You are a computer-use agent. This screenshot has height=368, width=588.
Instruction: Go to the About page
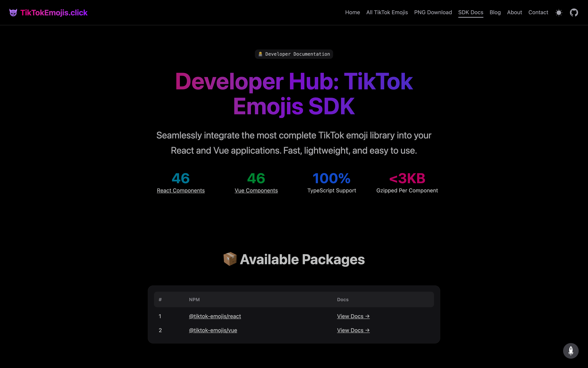pos(514,12)
